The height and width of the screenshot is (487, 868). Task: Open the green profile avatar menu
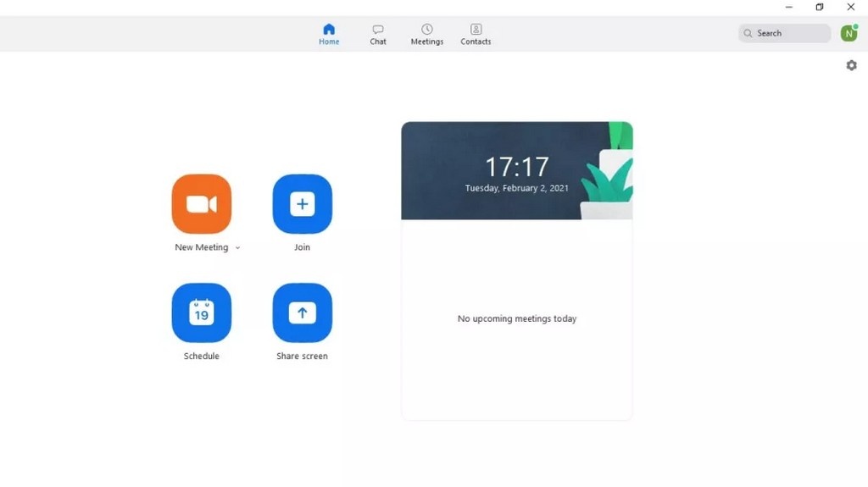click(x=849, y=33)
